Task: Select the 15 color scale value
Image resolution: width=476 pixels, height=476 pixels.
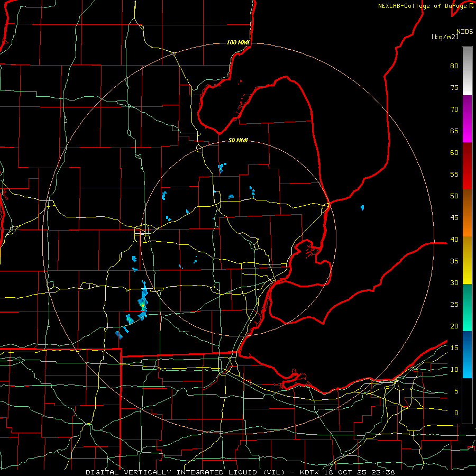Action: pyautogui.click(x=454, y=347)
